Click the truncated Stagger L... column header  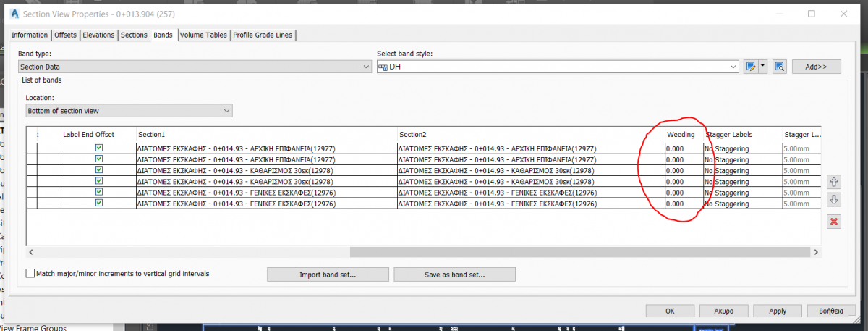801,134
